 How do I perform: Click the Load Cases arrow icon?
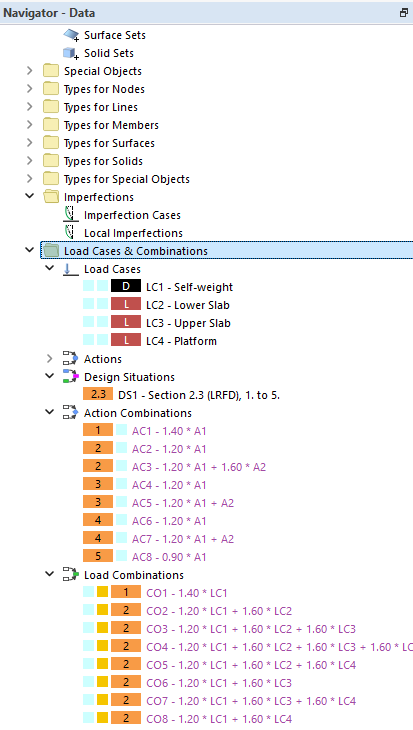[x=71, y=270]
